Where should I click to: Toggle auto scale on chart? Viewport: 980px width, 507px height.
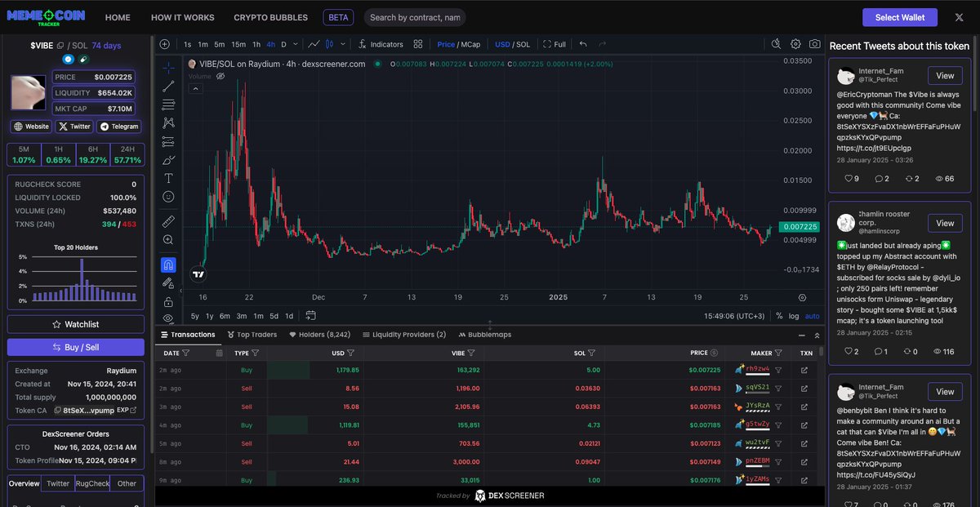pyautogui.click(x=812, y=316)
